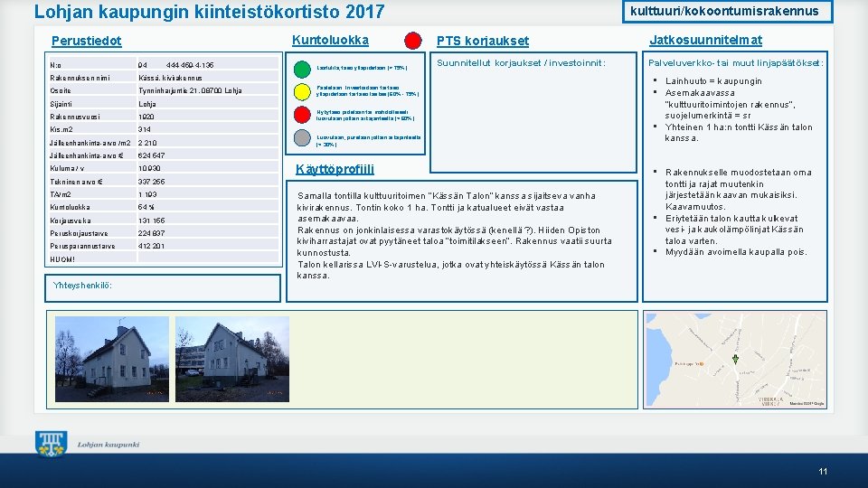Click the Krs.m2 row label
The image size is (868, 488).
pos(61,129)
